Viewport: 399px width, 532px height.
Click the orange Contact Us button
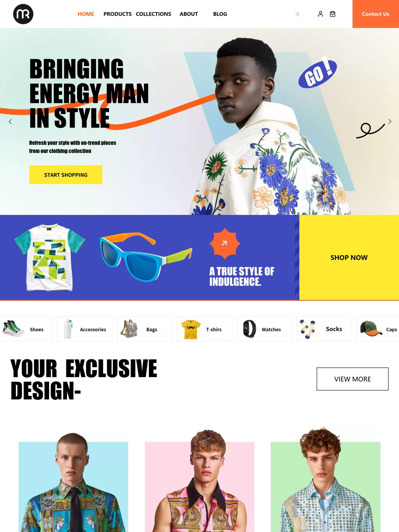(x=375, y=14)
